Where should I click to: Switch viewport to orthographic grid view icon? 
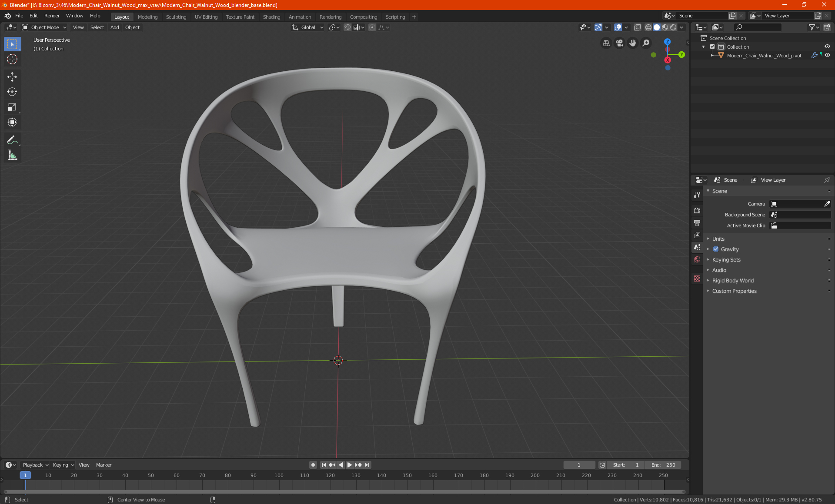point(606,43)
